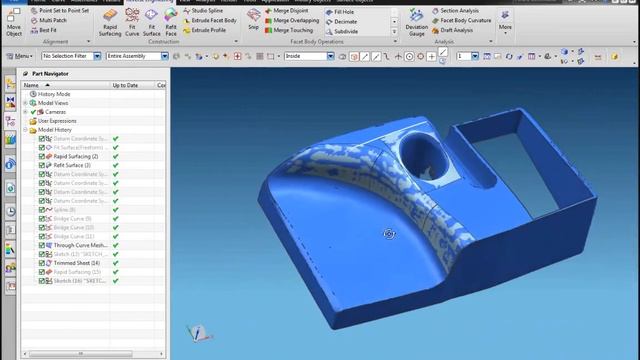Click Merge Touching
This screenshot has width=640, height=360.
(289, 30)
